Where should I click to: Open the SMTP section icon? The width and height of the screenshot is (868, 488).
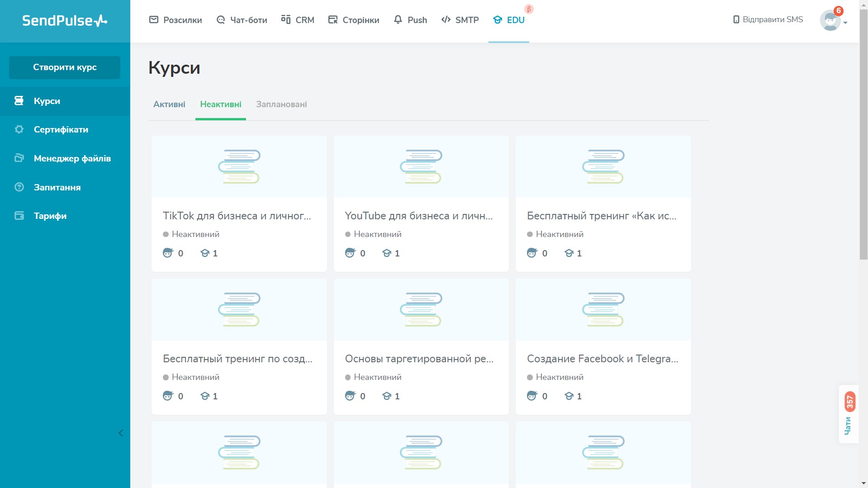[x=445, y=19]
